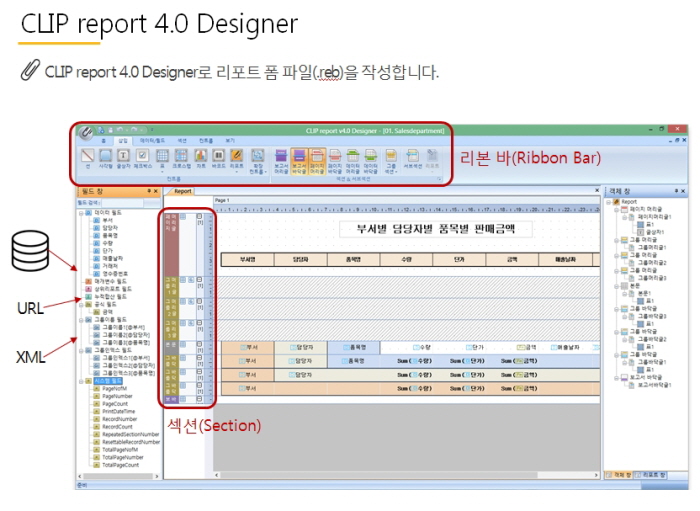
Task: Click the Save quick access icon
Action: pos(111,130)
